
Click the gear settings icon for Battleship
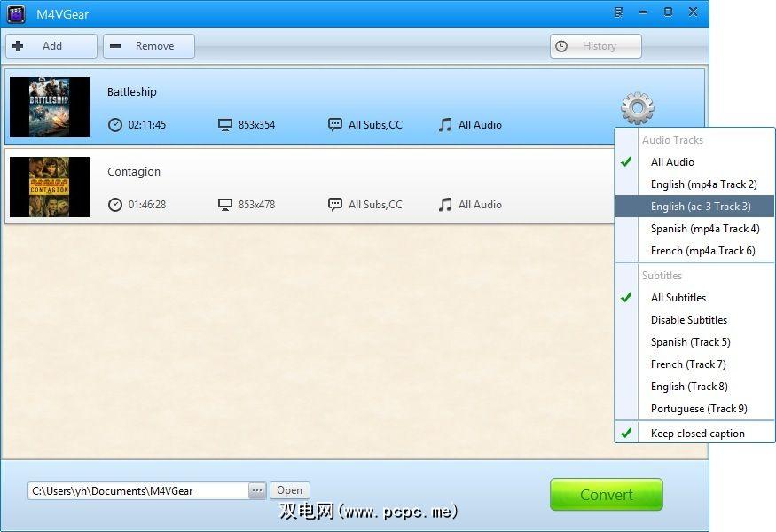pos(638,107)
